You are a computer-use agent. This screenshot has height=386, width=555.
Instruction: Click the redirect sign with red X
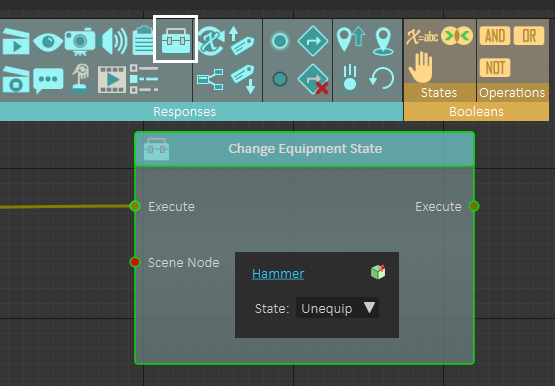313,80
